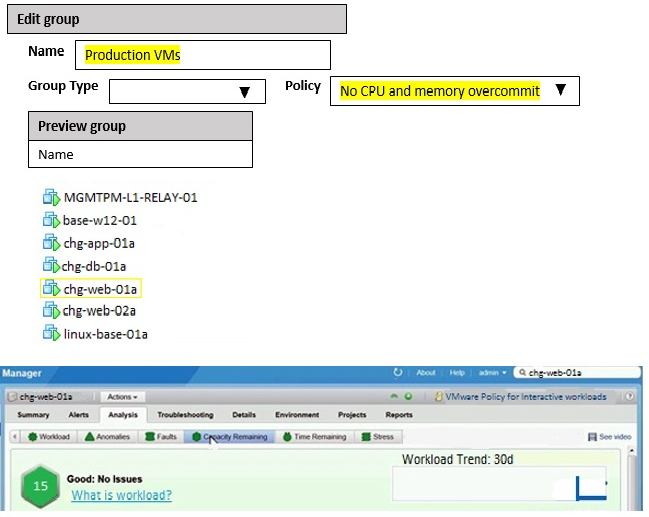Click the See video icon link
Screen dimensions: 649x517
(x=609, y=437)
